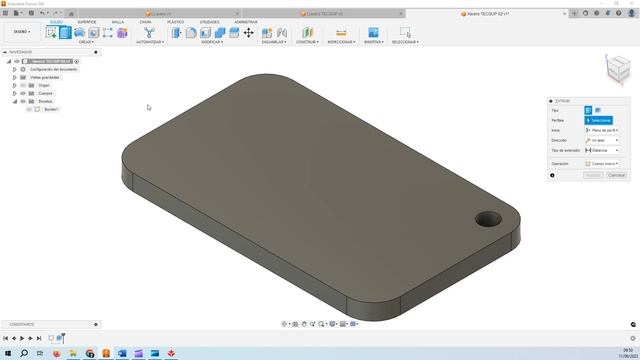Image resolution: width=640 pixels, height=360 pixels.
Task: Click the activate radio button of root component
Action: coord(77,61)
